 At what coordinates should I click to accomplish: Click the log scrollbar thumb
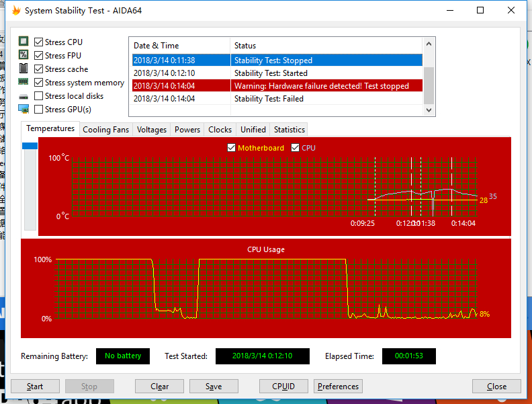pyautogui.click(x=429, y=85)
